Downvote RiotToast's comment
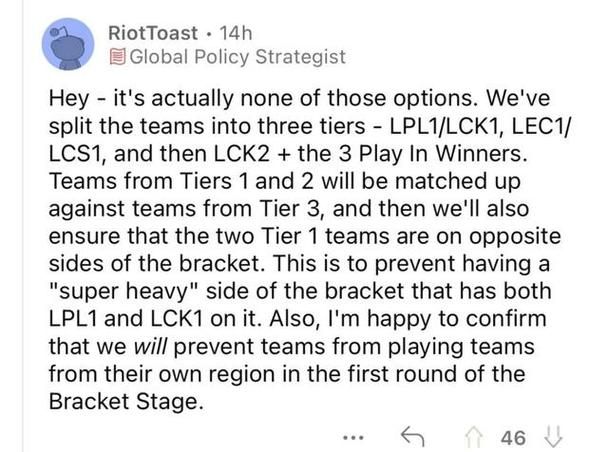This screenshot has height=452, width=608. [x=553, y=437]
